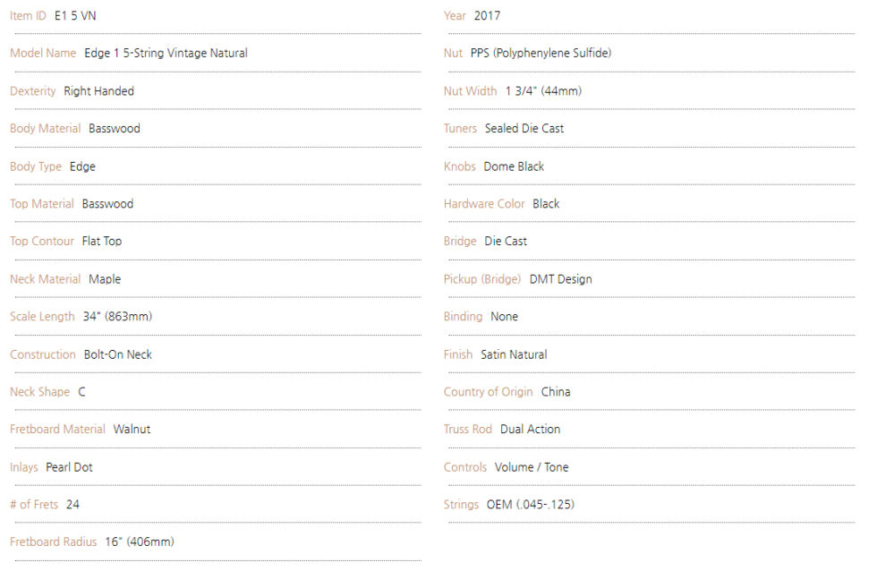Select the Model Name value Edge 1 5-String Vintage Natural
Screen dimensions: 877x588
(x=166, y=53)
